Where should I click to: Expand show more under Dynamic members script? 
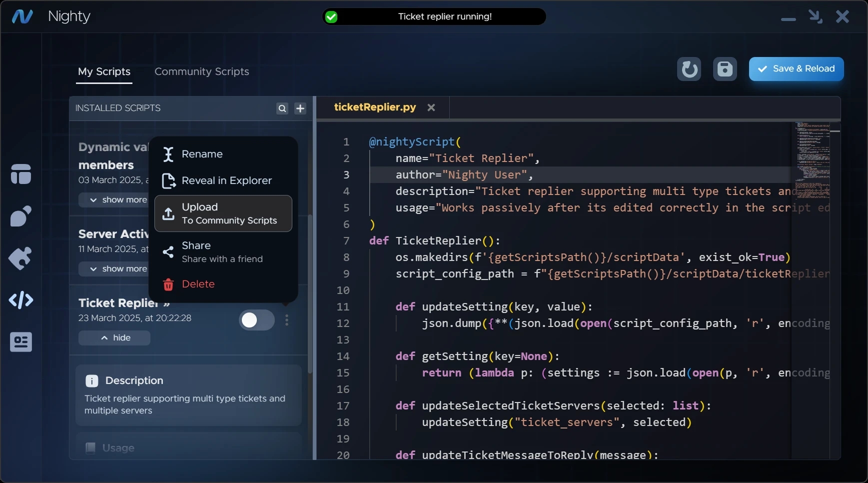pos(114,200)
